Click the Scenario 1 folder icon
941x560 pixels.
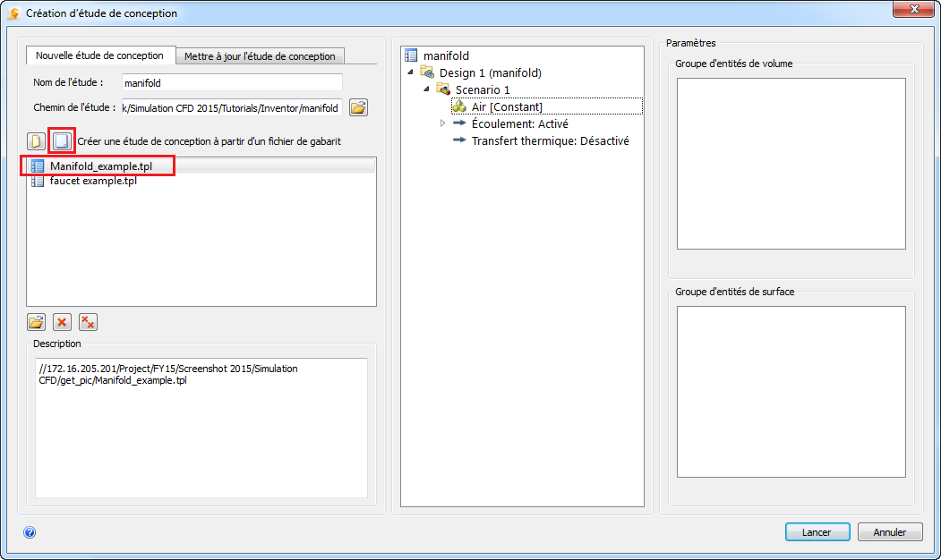(x=443, y=89)
